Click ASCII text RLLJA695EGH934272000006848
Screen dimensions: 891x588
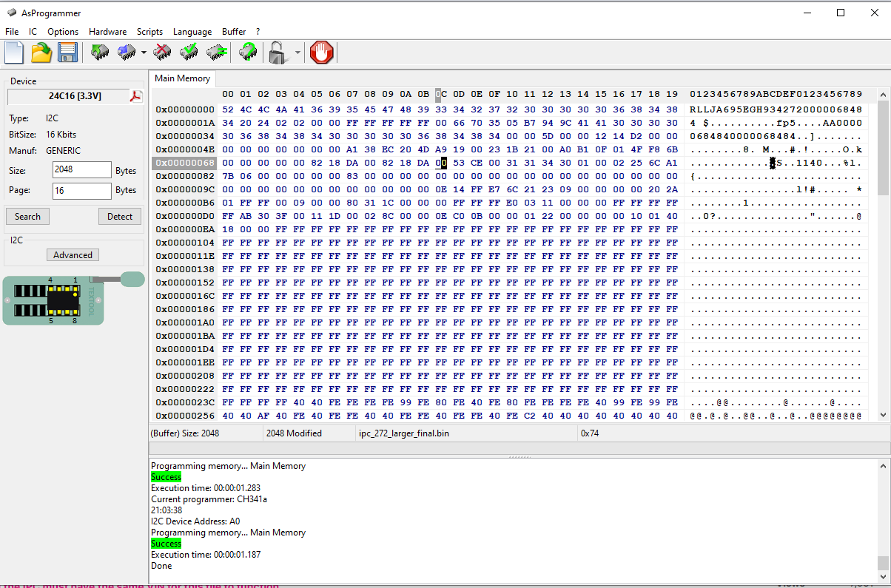776,109
